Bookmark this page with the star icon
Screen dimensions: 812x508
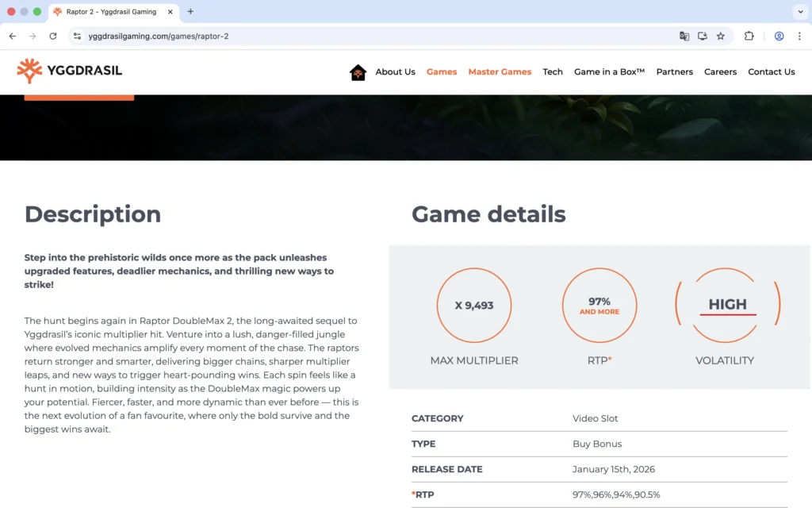[x=720, y=37]
